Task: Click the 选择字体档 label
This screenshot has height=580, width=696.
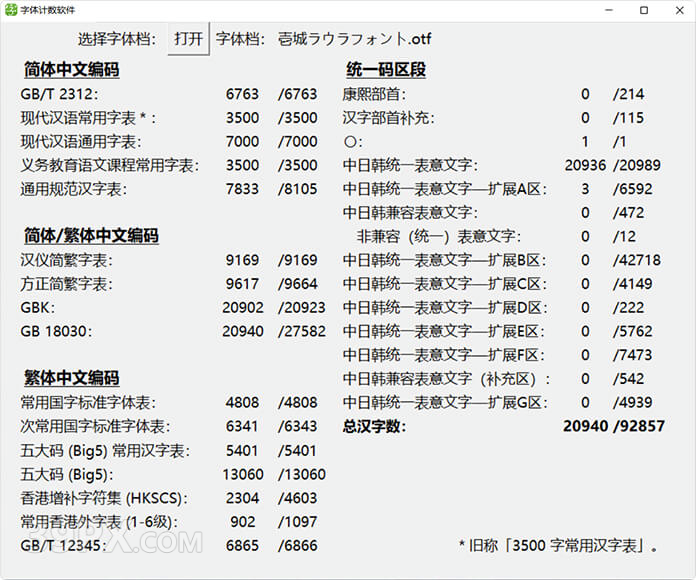Action: point(118,40)
